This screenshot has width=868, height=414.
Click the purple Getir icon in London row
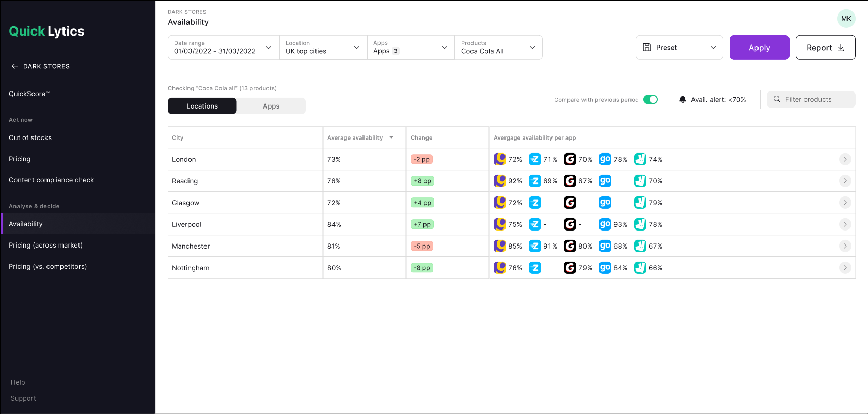pyautogui.click(x=500, y=159)
